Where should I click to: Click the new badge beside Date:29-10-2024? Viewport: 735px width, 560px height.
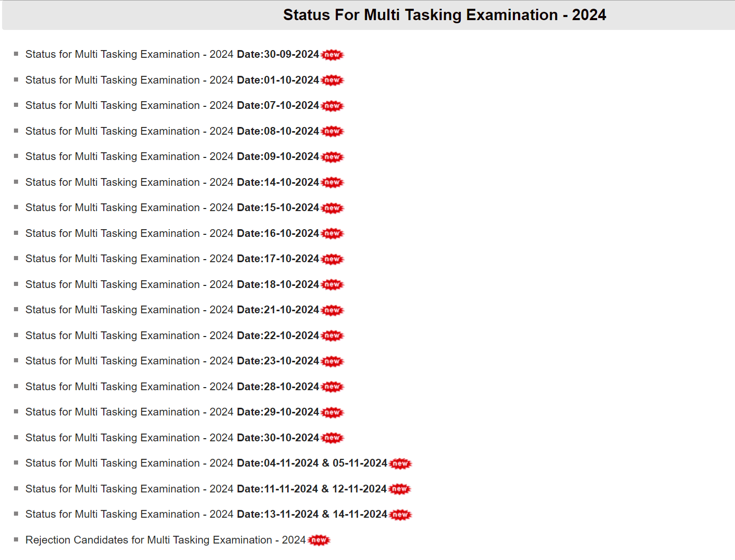point(332,412)
